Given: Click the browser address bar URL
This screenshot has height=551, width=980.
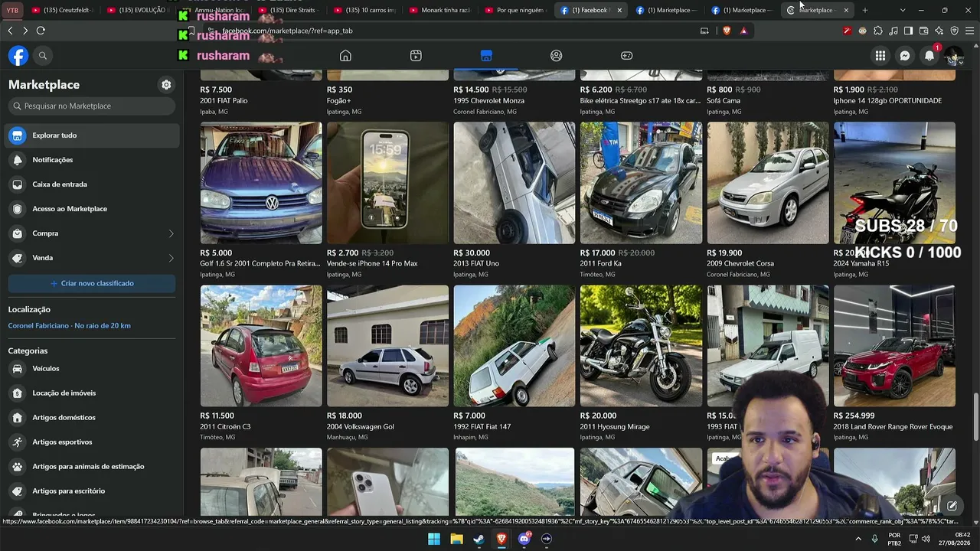Looking at the screenshot, I should pyautogui.click(x=287, y=31).
